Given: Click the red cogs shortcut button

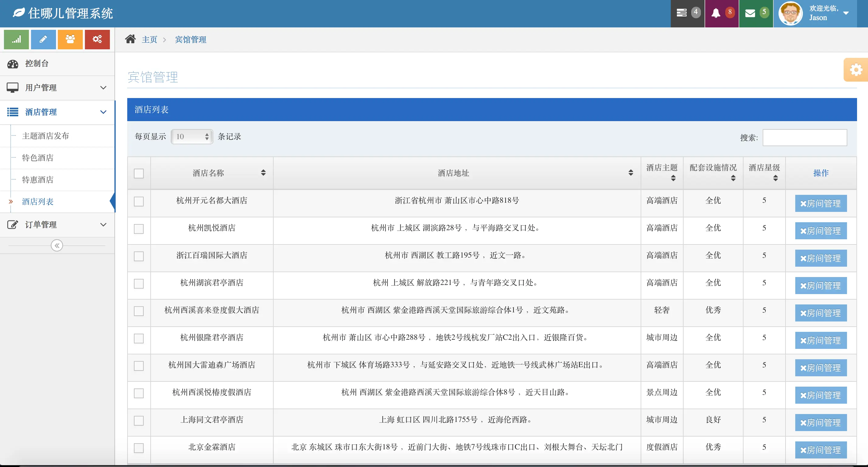Looking at the screenshot, I should (97, 39).
